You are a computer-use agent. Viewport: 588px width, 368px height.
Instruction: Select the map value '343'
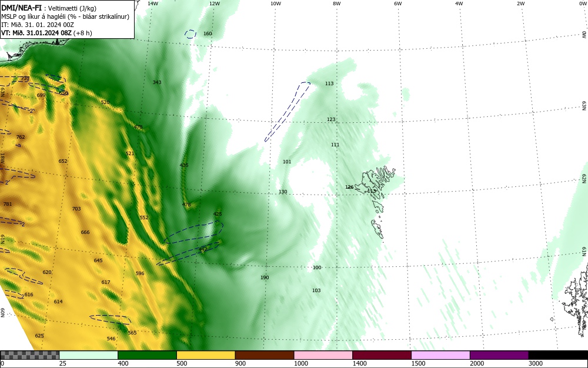157,82
